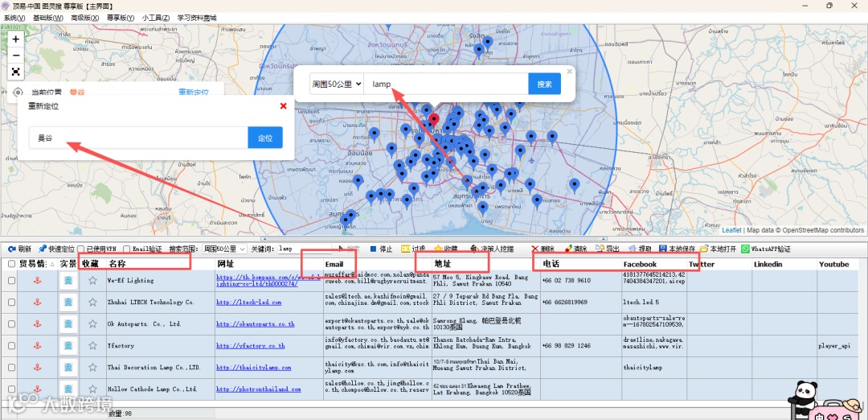Click the 提取 extract button
This screenshot has width=868, height=420.
pos(640,249)
